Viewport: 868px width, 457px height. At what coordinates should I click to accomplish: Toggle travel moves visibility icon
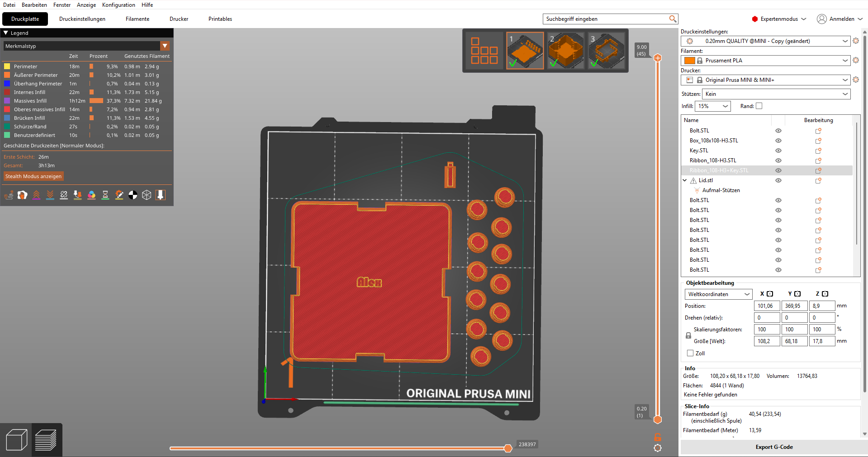coord(9,195)
